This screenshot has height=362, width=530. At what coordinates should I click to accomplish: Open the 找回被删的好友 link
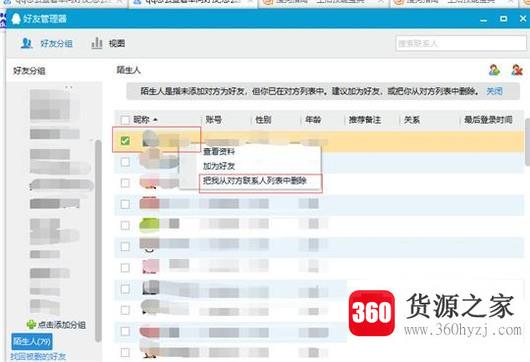(x=38, y=356)
